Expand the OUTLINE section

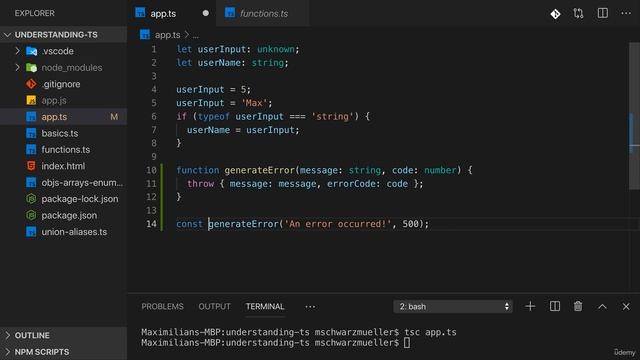[x=63, y=335]
